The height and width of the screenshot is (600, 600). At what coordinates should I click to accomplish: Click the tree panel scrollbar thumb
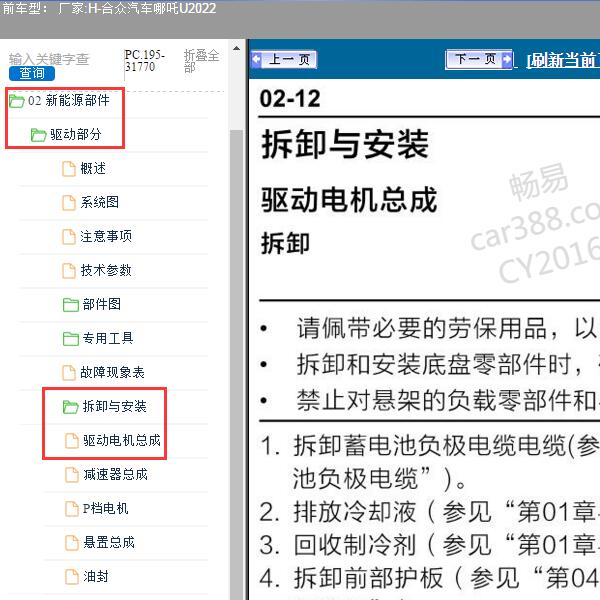236,364
